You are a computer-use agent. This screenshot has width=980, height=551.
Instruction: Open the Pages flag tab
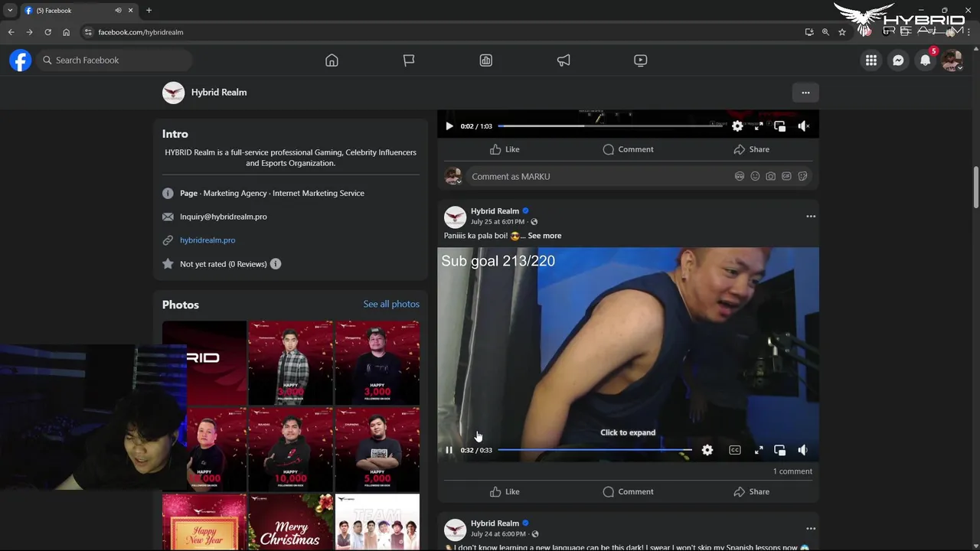click(x=409, y=60)
